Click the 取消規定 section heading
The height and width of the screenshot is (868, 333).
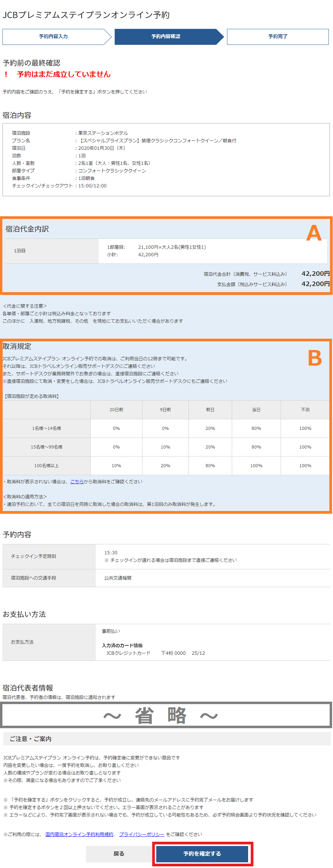pos(17,346)
